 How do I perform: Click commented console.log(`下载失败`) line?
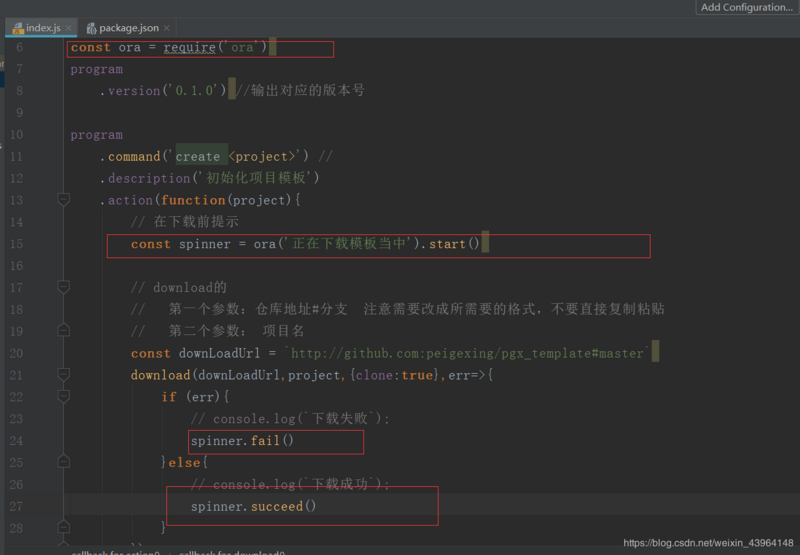point(290,419)
